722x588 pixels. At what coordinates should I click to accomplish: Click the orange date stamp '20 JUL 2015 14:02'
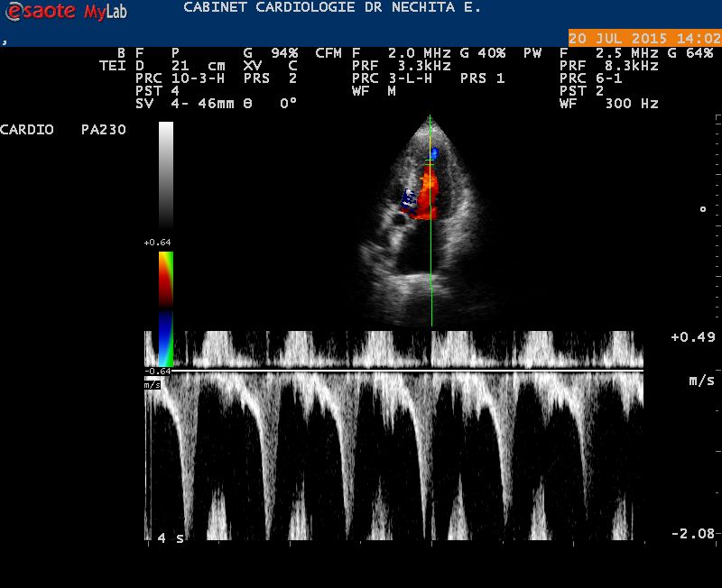coord(644,38)
